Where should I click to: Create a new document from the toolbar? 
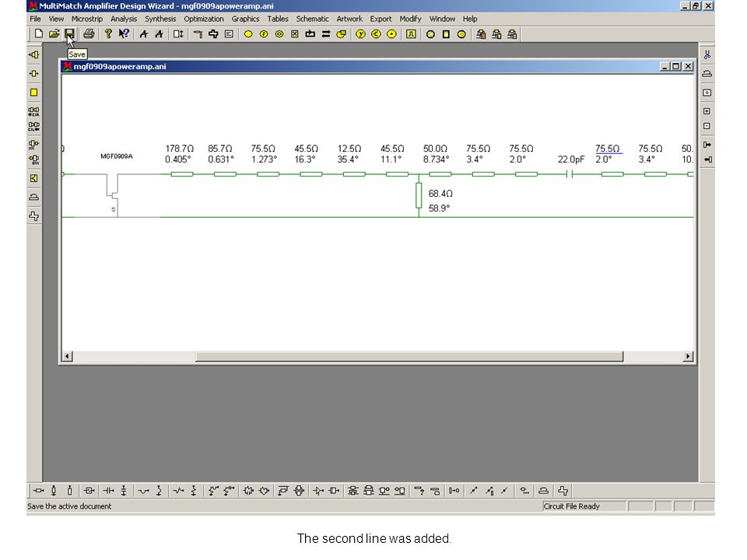pyautogui.click(x=39, y=33)
